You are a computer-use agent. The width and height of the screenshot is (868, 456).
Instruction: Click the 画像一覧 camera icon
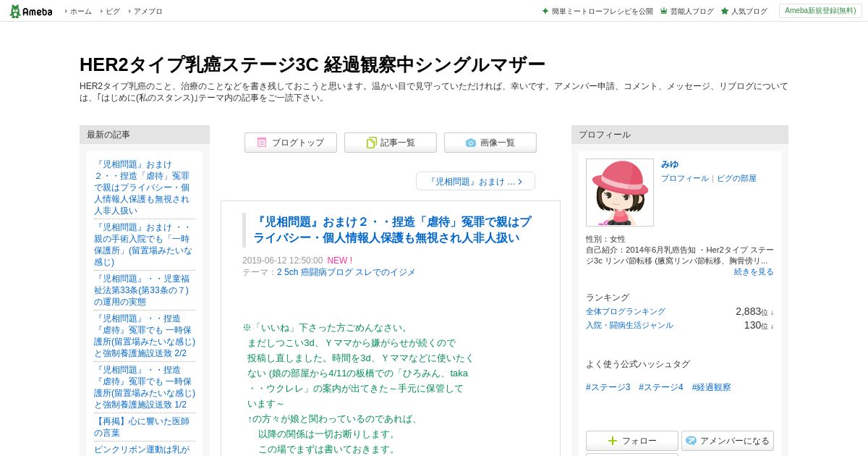(x=471, y=143)
